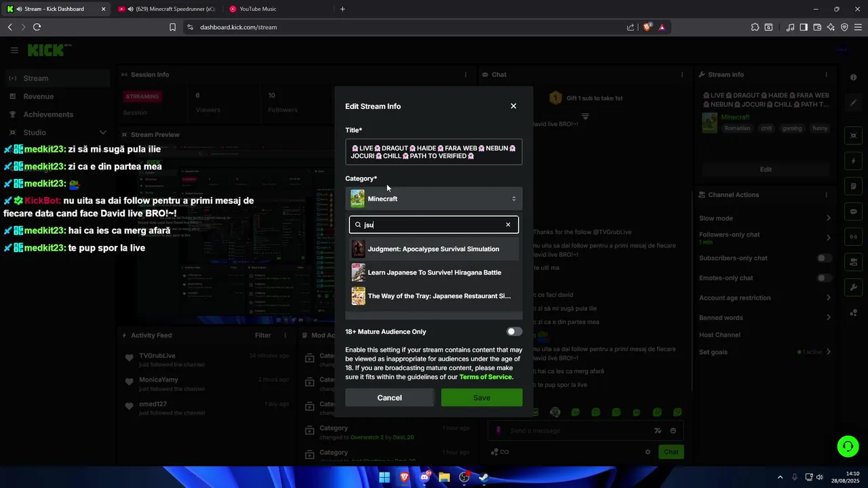Click the wrench icon in right rail

(x=854, y=287)
